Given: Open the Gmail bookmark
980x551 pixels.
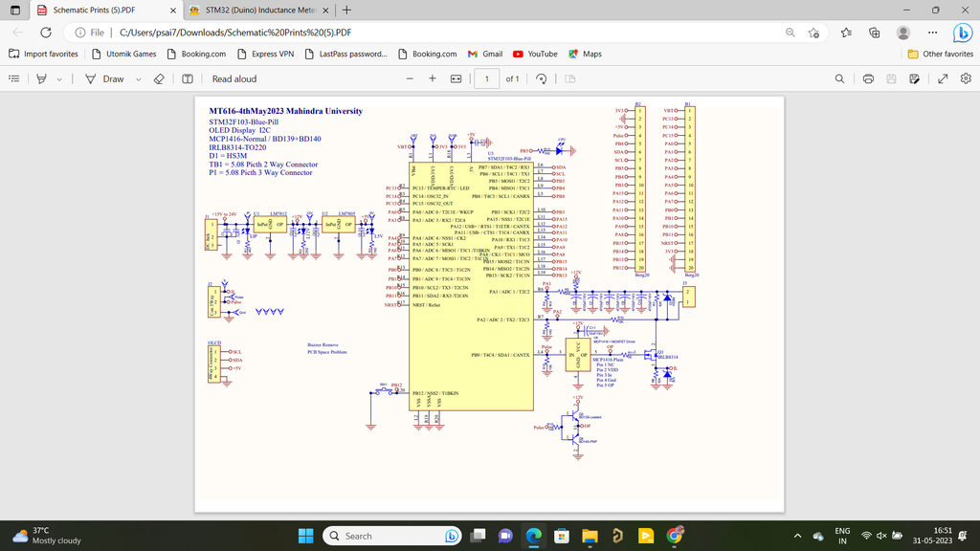Looking at the screenshot, I should pyautogui.click(x=485, y=54).
